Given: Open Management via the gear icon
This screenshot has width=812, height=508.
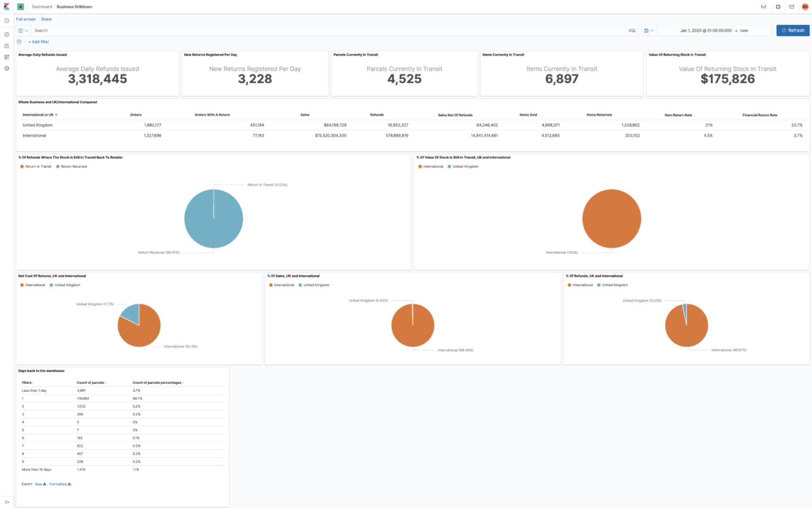Looking at the screenshot, I should (6, 68).
